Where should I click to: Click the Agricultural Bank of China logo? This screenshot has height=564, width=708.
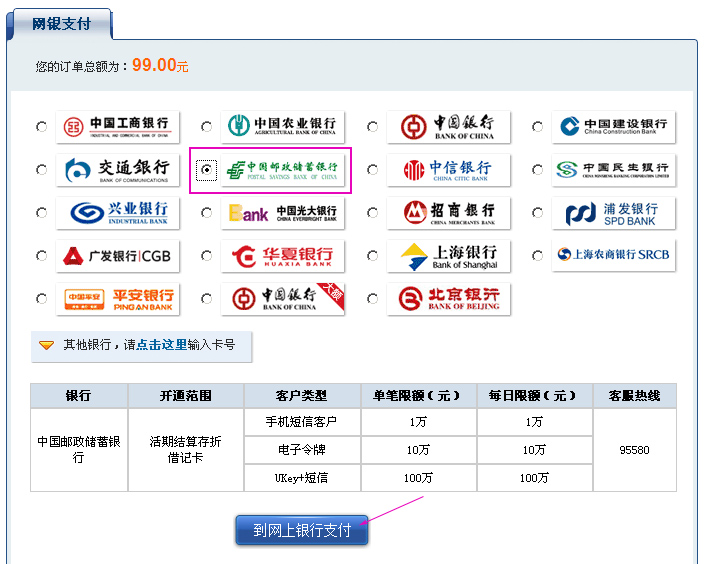(283, 127)
